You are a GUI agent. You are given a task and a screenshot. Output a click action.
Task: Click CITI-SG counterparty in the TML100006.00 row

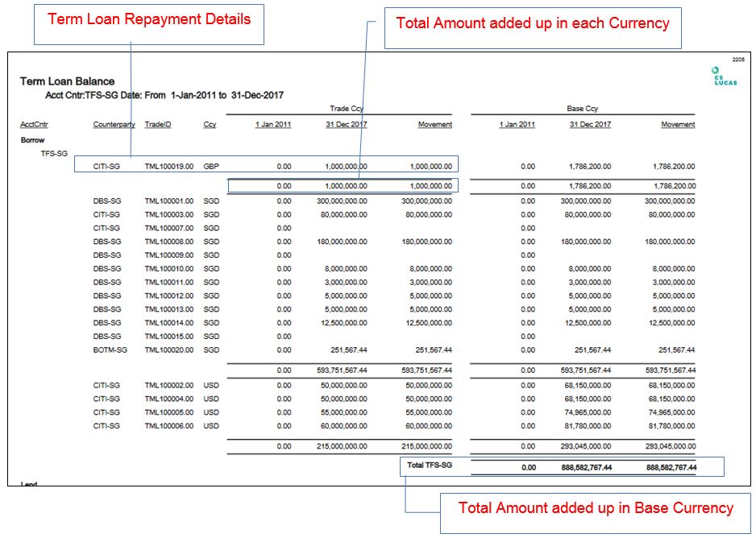[106, 426]
